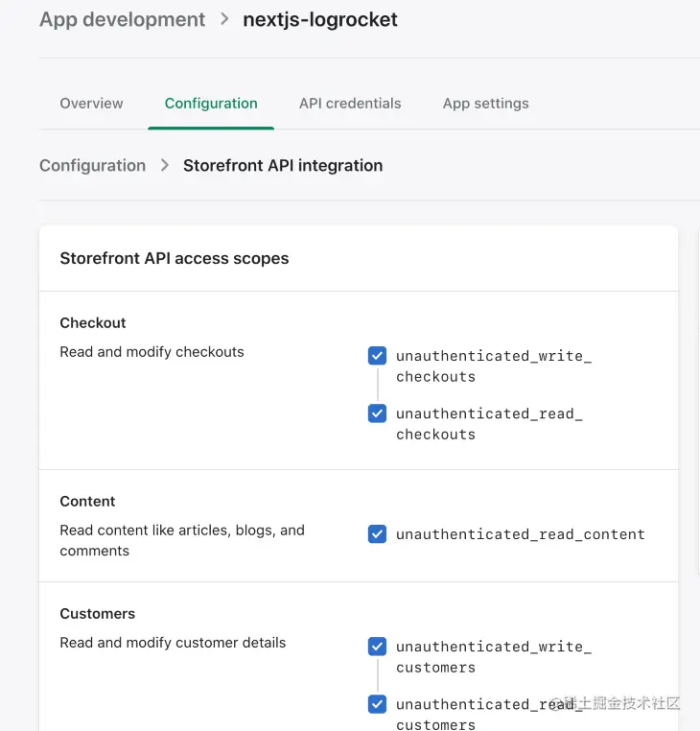700x731 pixels.
Task: Uncheck unauthenticated_write_checkouts scope checkbox
Action: click(x=377, y=356)
